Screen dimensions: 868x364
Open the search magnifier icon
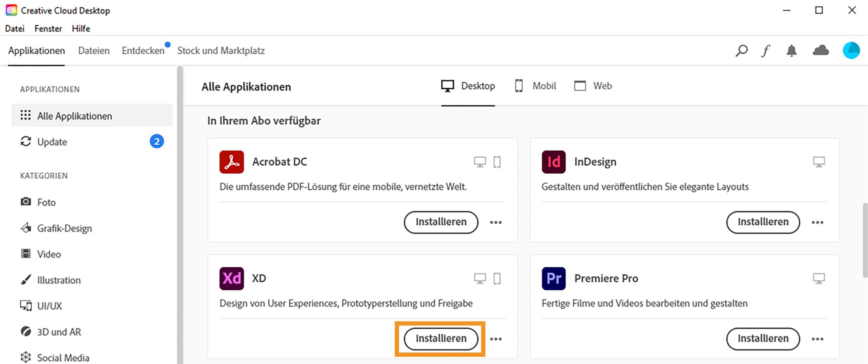[741, 51]
